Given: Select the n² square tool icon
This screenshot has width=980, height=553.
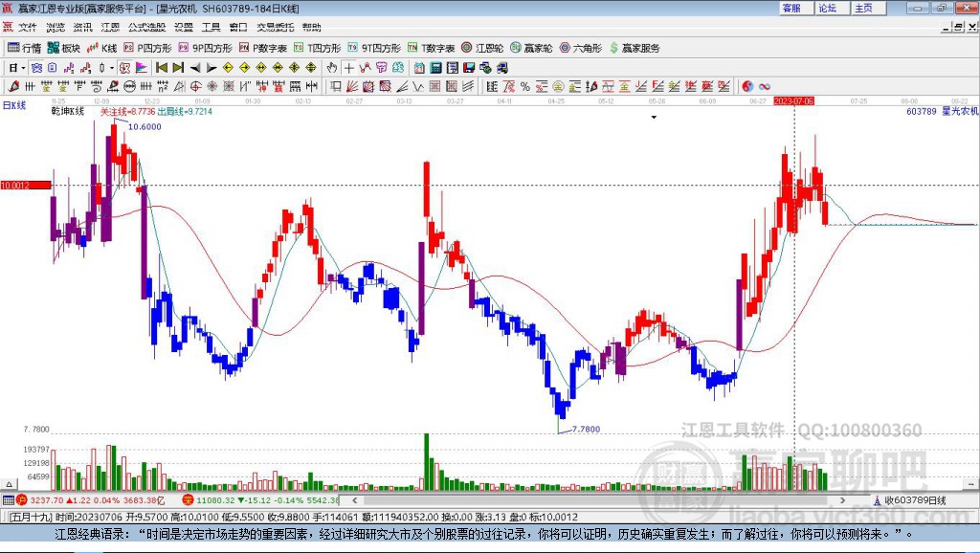Looking at the screenshot, I should (163, 86).
